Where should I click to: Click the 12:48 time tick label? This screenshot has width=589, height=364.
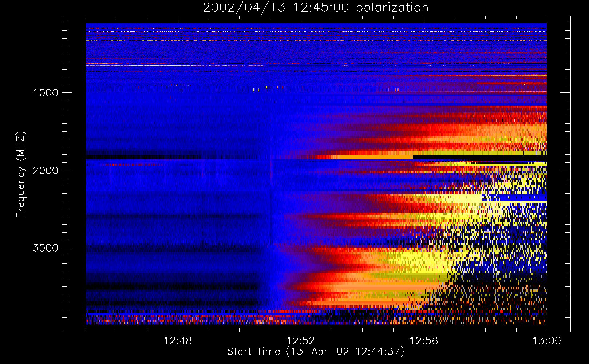pos(178,341)
